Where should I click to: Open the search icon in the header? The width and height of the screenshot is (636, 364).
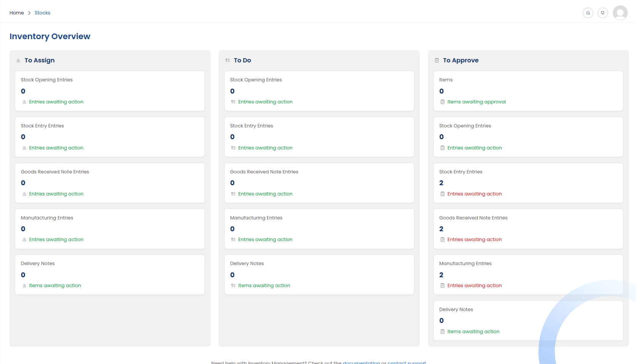coord(588,13)
